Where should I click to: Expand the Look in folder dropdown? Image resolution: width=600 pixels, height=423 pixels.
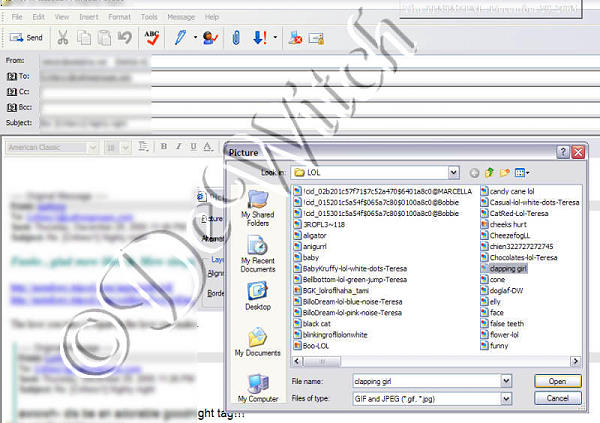tap(454, 172)
